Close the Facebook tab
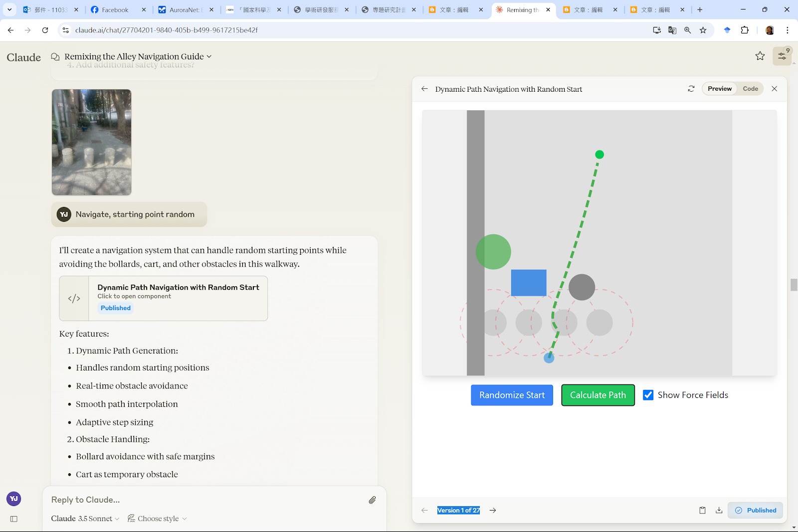798x532 pixels. coord(144,9)
